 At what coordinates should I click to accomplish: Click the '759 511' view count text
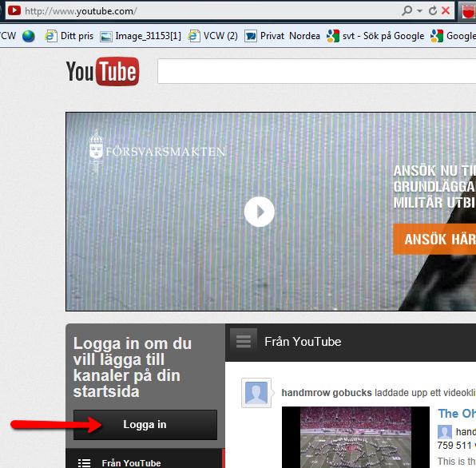pyautogui.click(x=454, y=445)
